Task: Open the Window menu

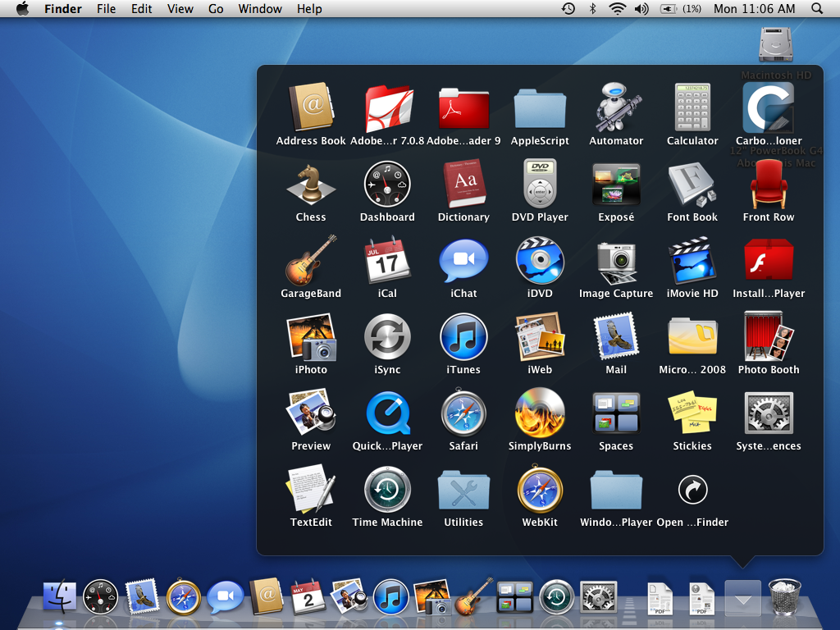Action: [260, 8]
